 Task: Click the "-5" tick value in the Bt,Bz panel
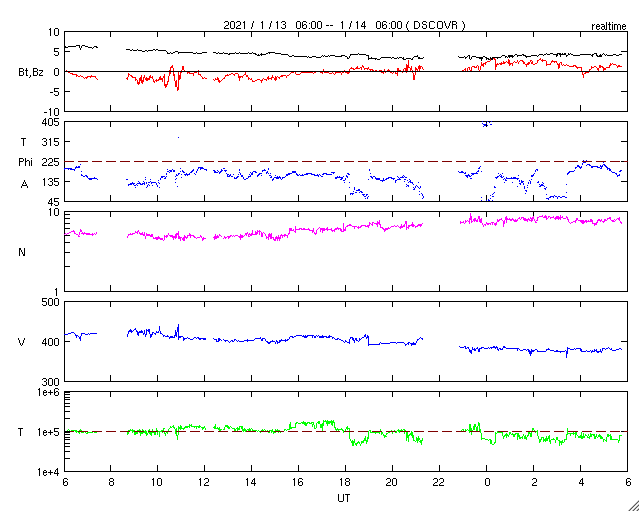[54, 91]
